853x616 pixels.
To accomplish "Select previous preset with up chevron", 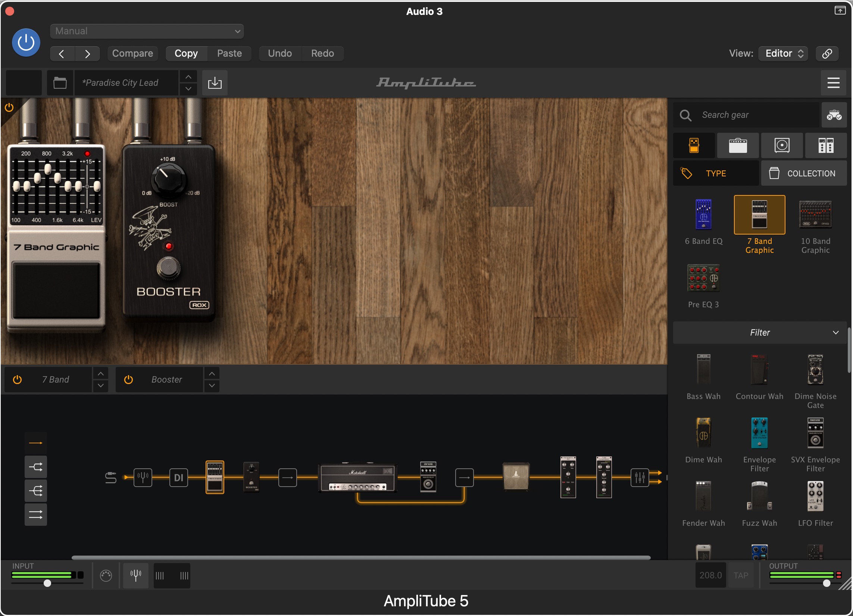I will [188, 77].
